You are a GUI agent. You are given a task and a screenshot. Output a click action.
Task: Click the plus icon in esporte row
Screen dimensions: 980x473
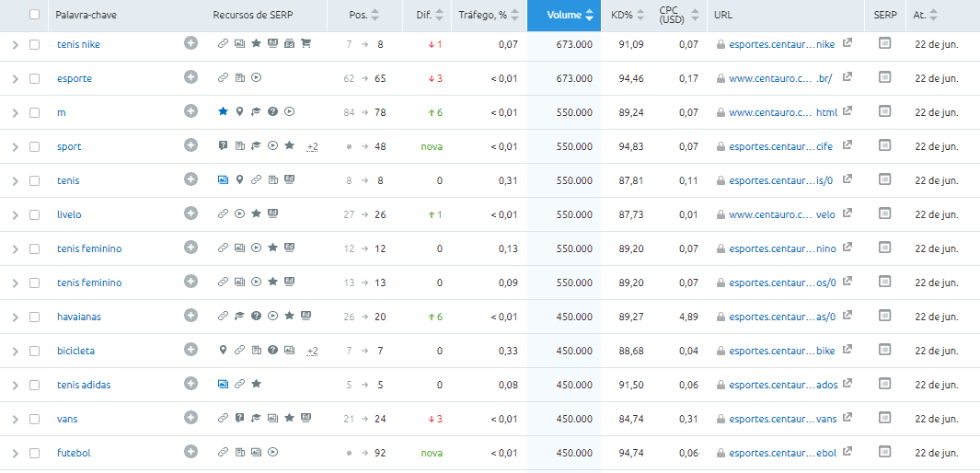click(190, 77)
